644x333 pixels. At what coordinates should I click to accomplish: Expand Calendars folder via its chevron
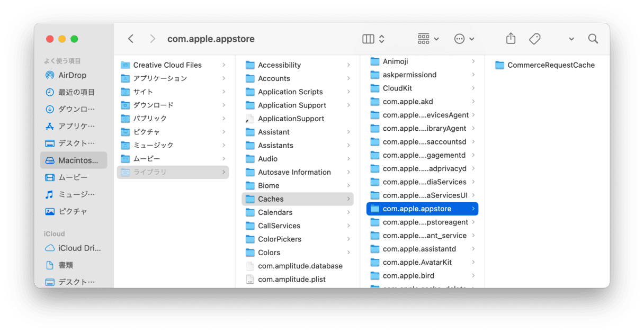click(x=348, y=212)
